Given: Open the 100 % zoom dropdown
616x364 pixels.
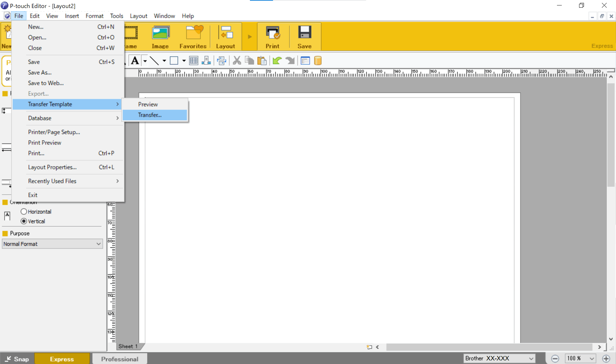Looking at the screenshot, I should click(580, 358).
